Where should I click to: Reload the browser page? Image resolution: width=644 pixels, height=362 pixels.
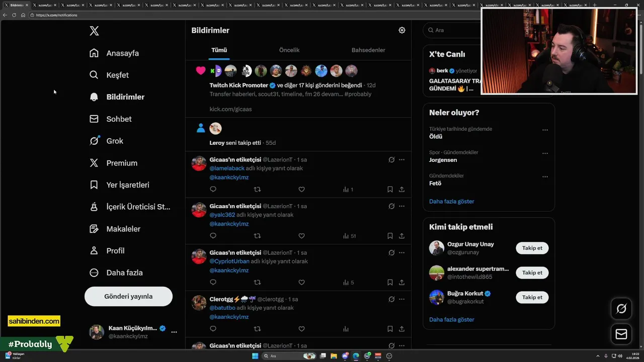tap(14, 15)
